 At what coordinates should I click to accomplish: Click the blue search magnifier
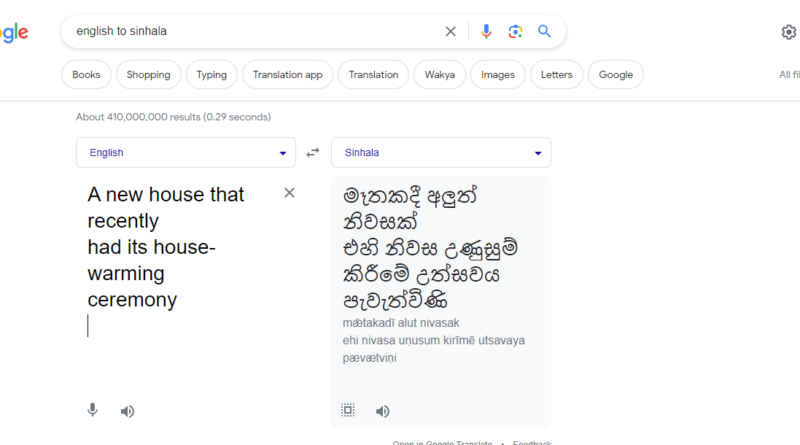point(544,32)
